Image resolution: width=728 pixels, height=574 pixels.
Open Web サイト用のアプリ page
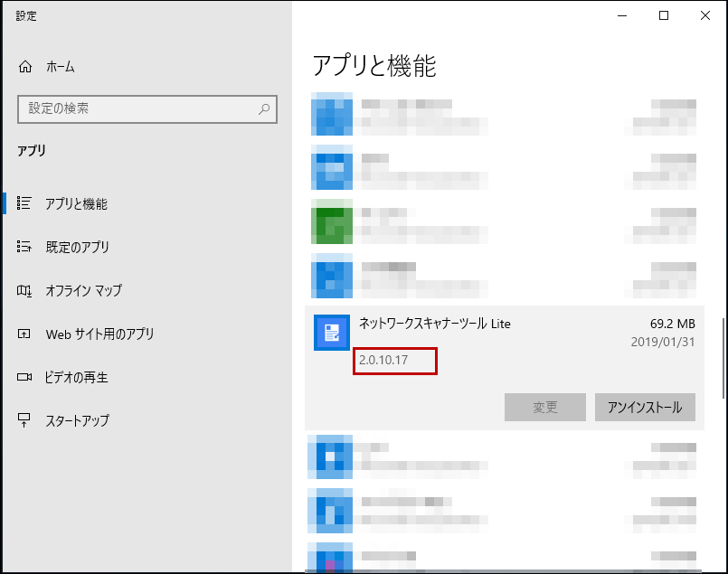(x=99, y=334)
